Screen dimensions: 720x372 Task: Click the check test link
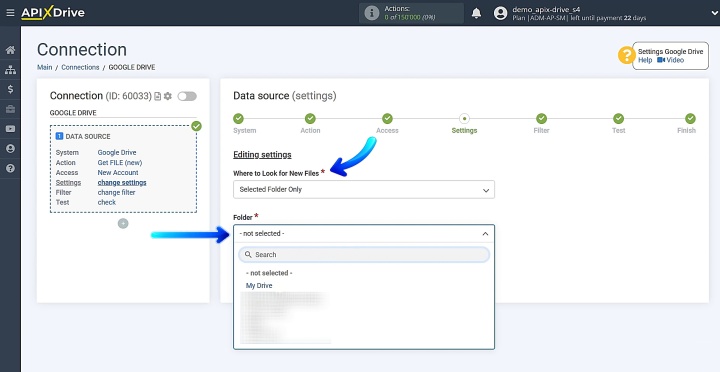tap(107, 203)
